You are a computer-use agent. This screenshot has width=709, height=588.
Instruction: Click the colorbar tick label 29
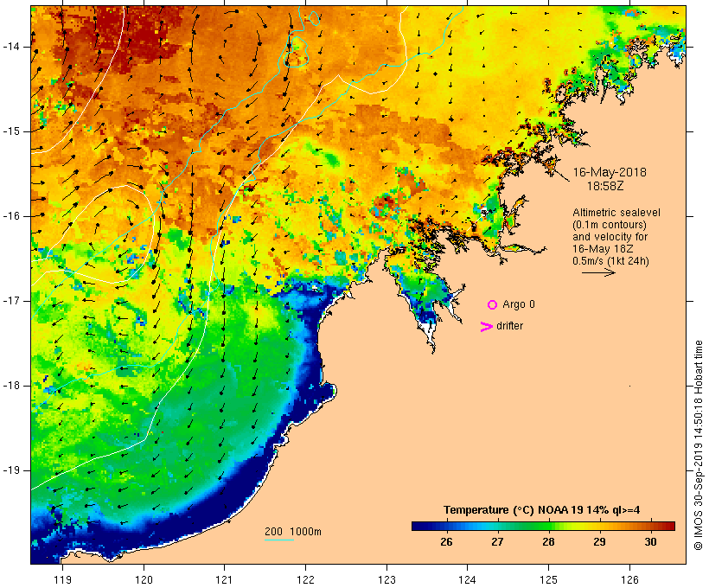tap(599, 542)
